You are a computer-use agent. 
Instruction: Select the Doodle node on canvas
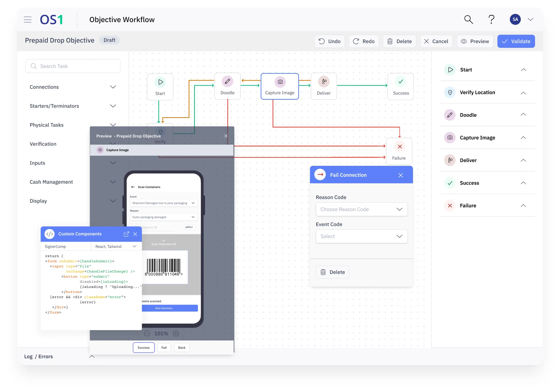click(x=228, y=86)
